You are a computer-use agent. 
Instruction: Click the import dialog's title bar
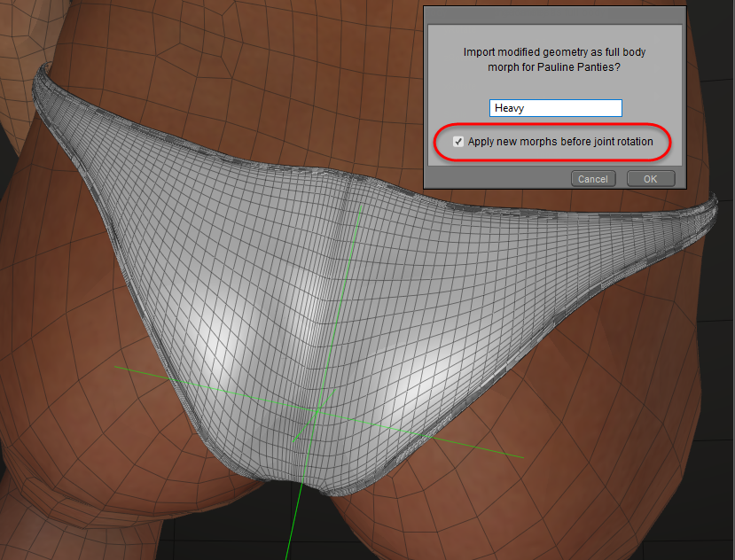[554, 14]
